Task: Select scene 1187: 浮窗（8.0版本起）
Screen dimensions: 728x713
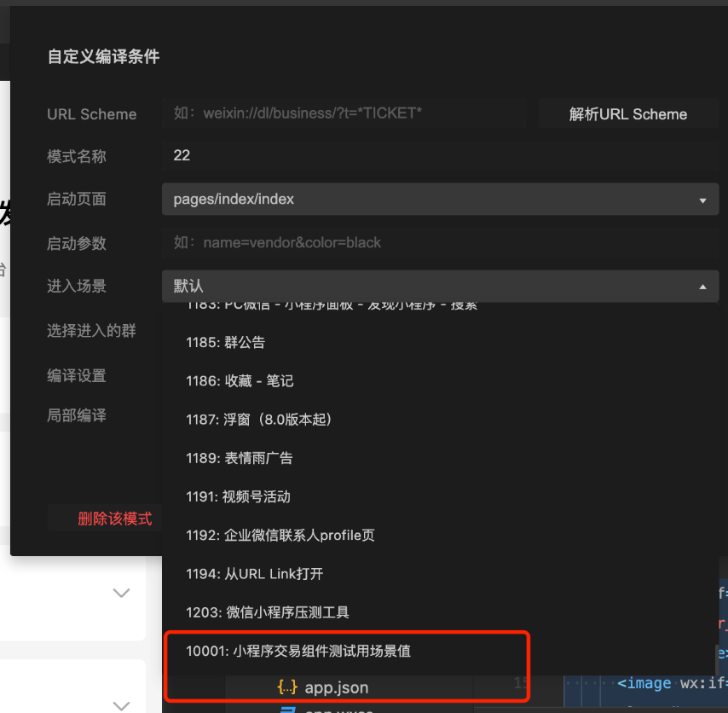Action: tap(440, 420)
